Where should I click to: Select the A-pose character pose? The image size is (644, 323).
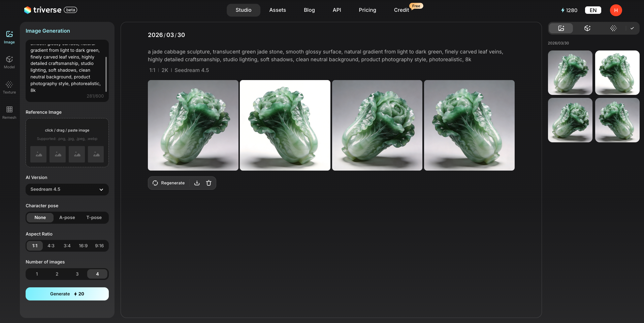click(67, 218)
